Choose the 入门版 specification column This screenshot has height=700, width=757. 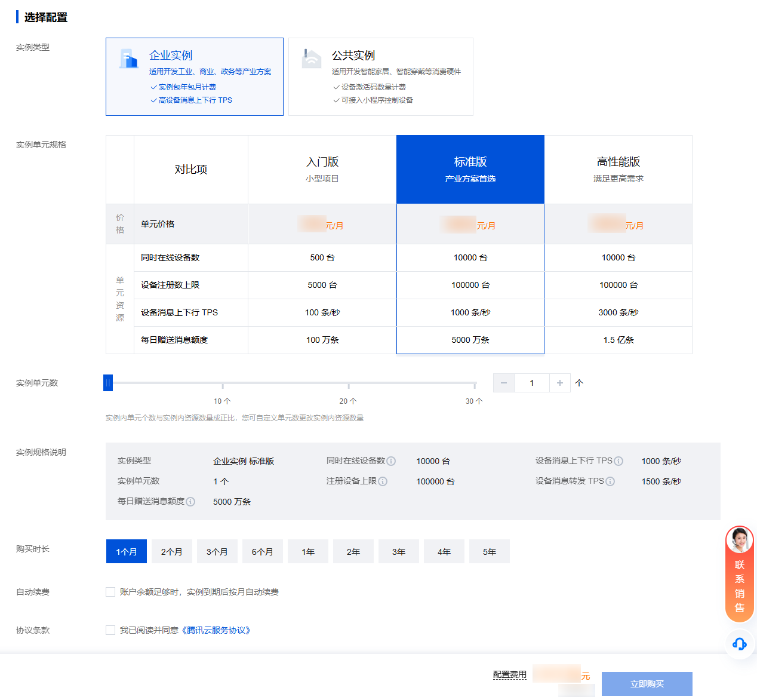point(322,169)
